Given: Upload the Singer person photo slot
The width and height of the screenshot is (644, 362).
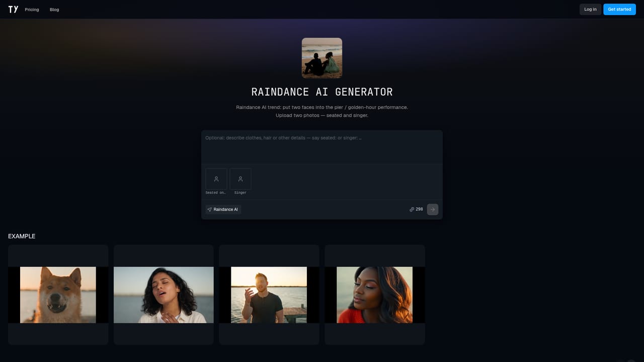Looking at the screenshot, I should (240, 179).
